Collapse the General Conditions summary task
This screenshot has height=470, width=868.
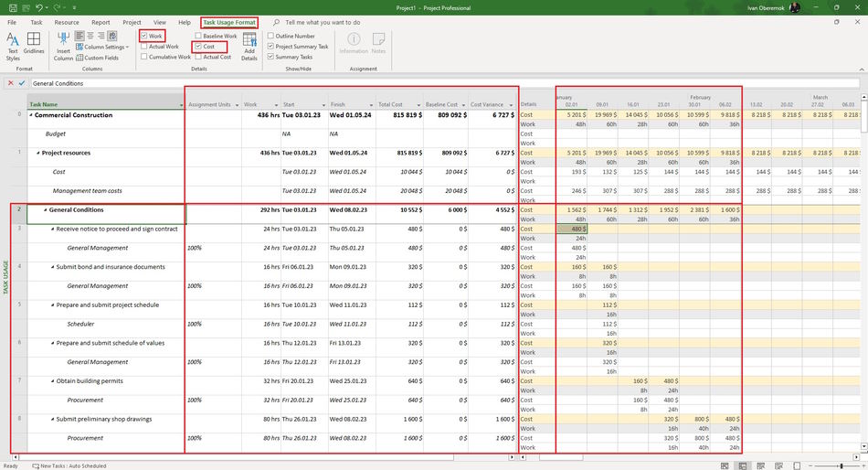(46, 210)
